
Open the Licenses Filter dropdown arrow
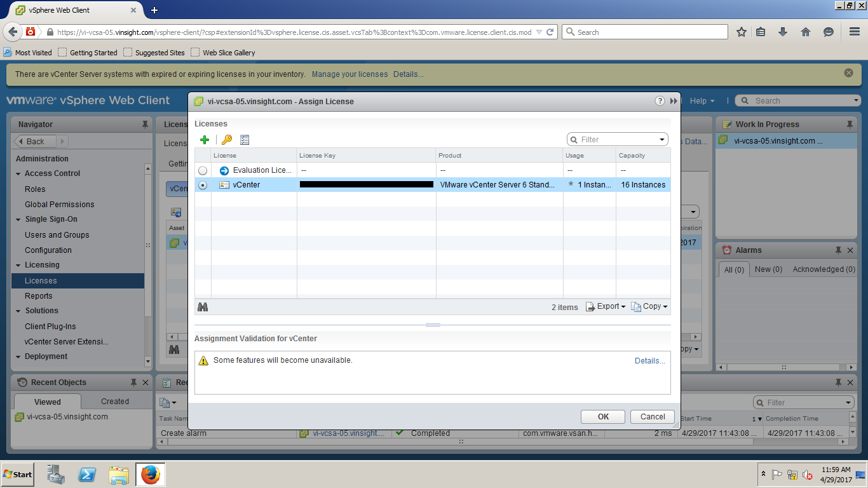point(661,140)
